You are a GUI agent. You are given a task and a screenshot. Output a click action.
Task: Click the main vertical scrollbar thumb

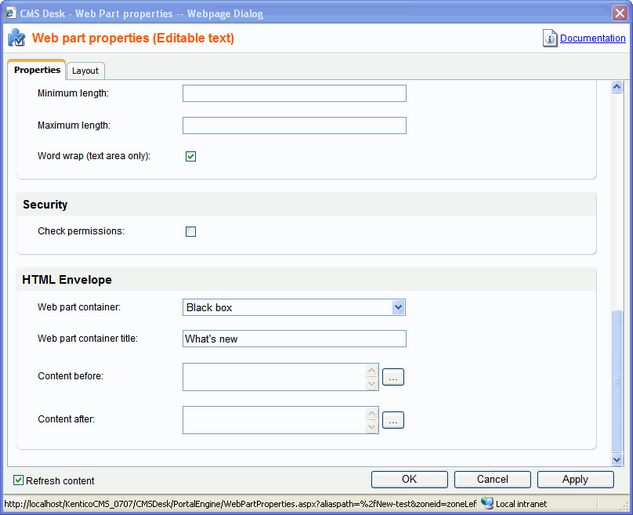[617, 381]
